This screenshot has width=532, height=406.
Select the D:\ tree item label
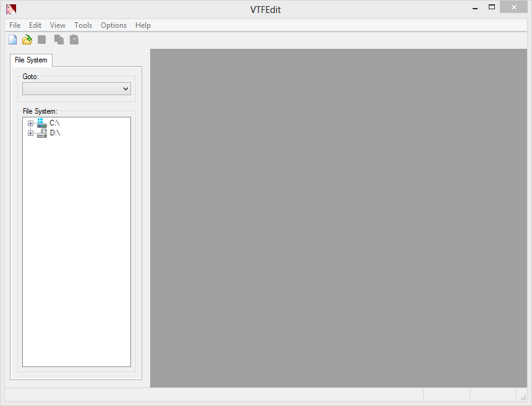tap(55, 133)
